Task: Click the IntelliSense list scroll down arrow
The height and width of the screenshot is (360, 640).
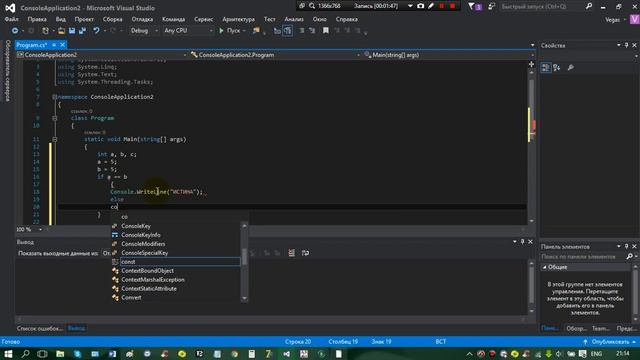Action: pyautogui.click(x=244, y=298)
